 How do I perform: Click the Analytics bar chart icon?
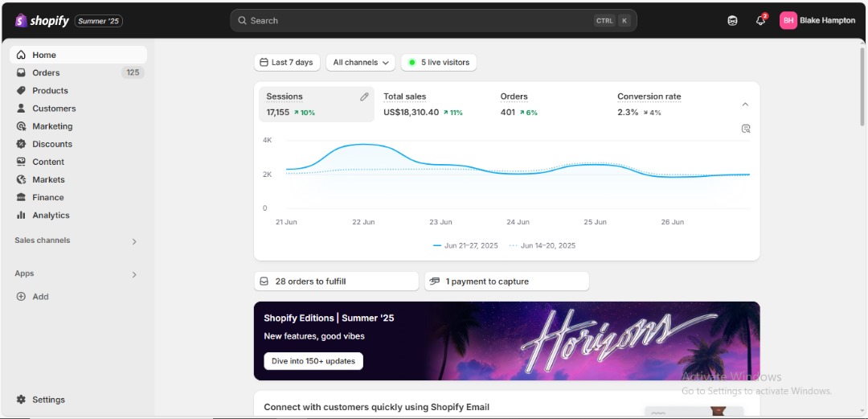21,215
